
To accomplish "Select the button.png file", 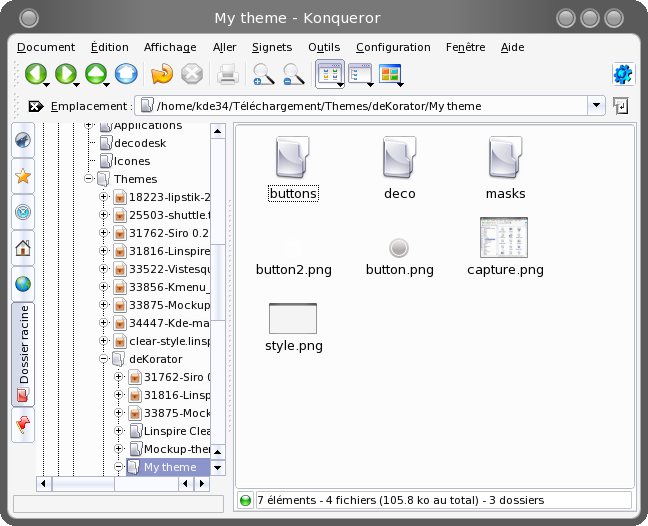I will click(x=399, y=257).
